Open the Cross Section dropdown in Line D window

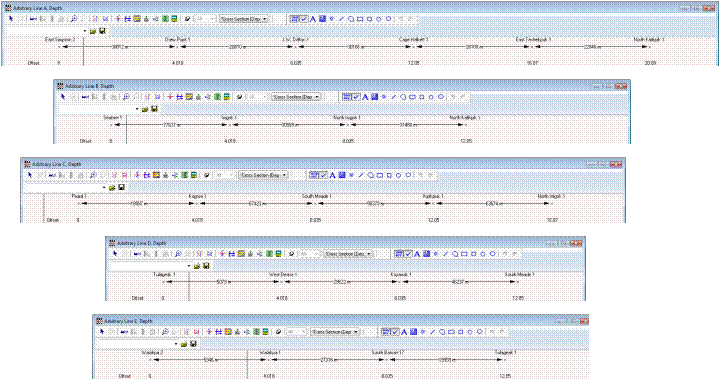pos(349,253)
